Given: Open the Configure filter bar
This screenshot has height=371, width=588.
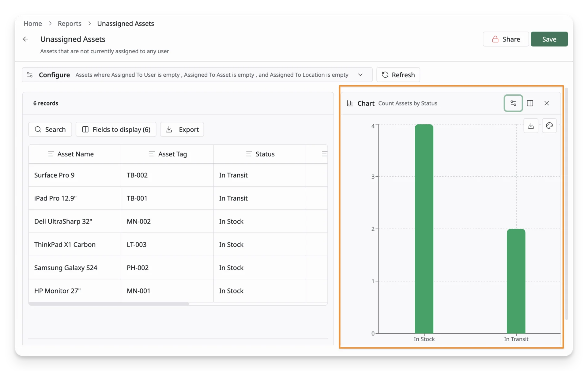Looking at the screenshot, I should point(197,75).
